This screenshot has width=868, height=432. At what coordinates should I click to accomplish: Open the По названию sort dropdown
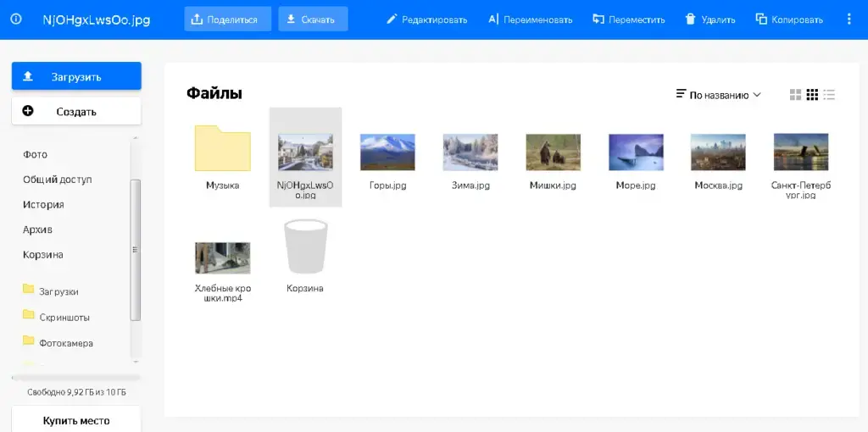coord(719,95)
